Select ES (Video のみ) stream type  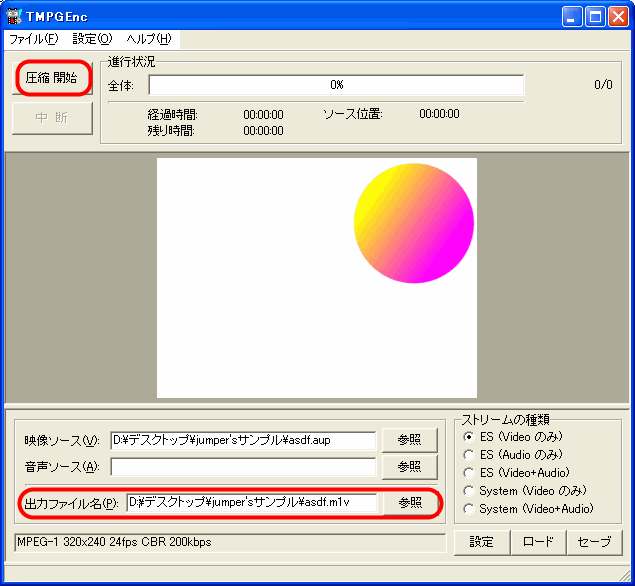(469, 437)
